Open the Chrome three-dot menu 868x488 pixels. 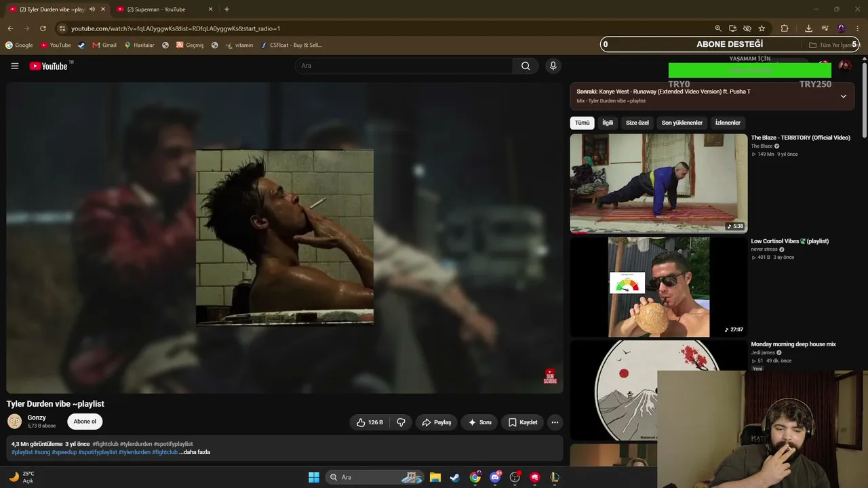coord(858,28)
